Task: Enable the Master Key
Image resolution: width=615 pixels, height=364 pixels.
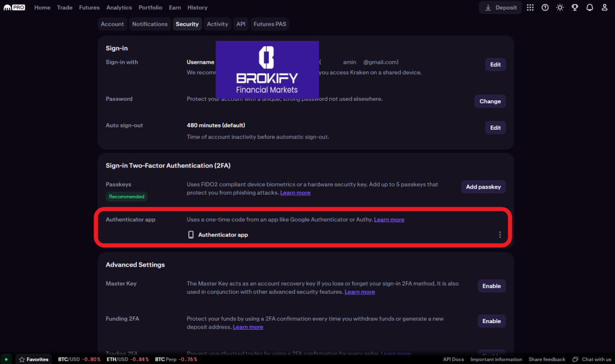Action: tap(491, 286)
